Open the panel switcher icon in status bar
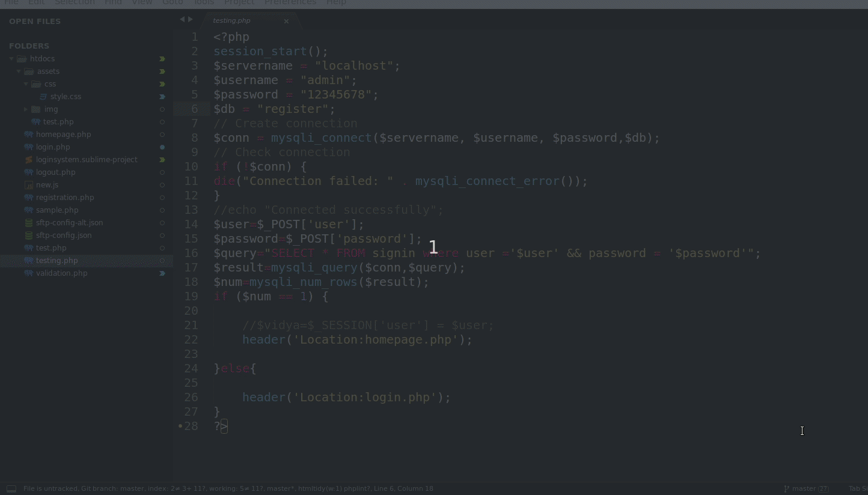 click(11, 489)
